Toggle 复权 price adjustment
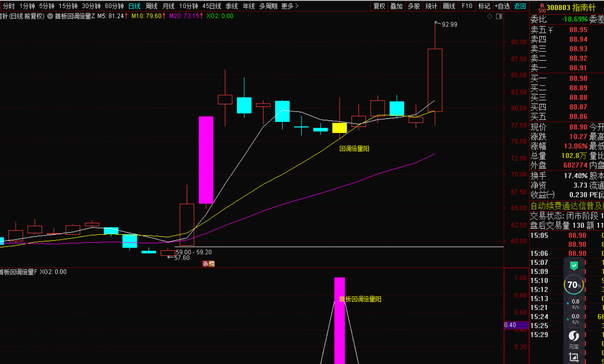The image size is (604, 364). [x=379, y=6]
